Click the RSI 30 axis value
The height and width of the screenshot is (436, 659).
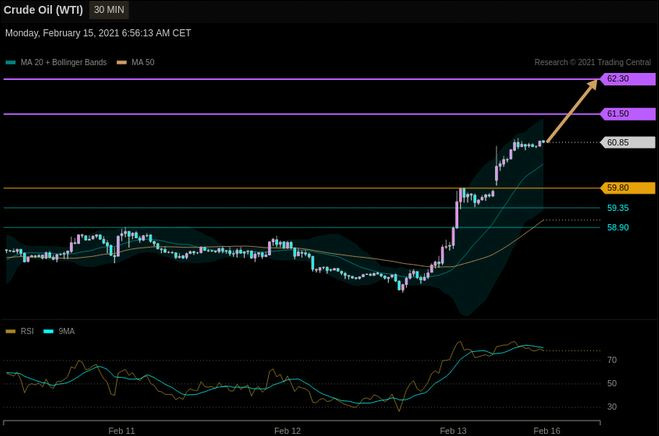612,407
